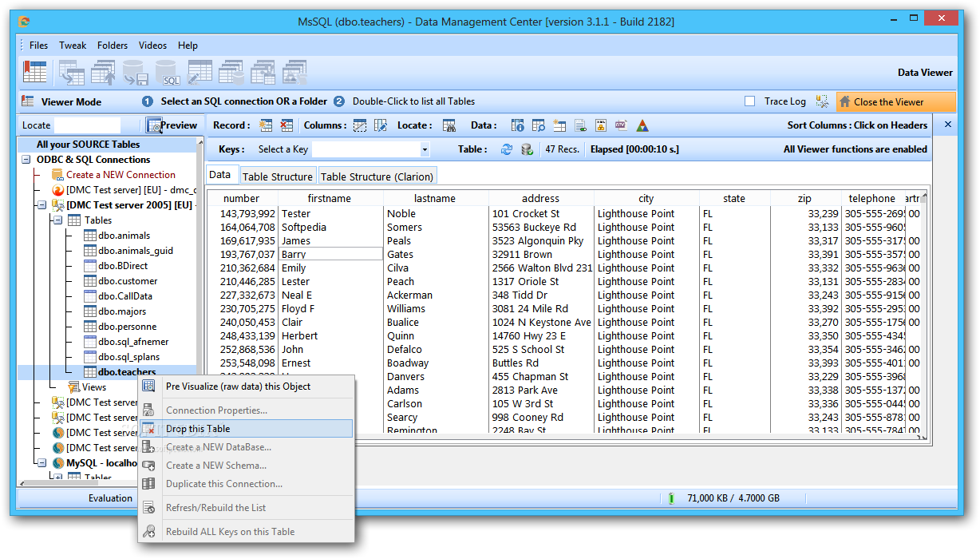Click the Locate input field
Image resolution: width=980 pixels, height=559 pixels.
click(87, 125)
